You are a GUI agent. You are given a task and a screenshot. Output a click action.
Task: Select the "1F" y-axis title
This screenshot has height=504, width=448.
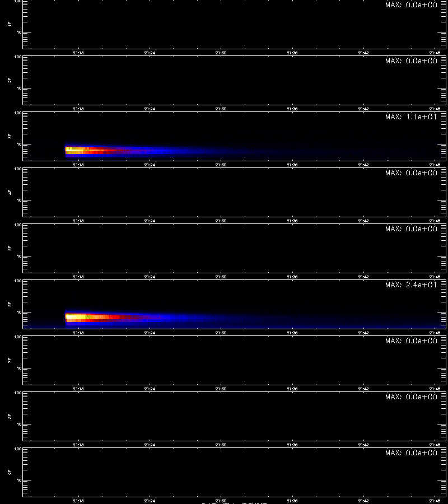point(10,24)
